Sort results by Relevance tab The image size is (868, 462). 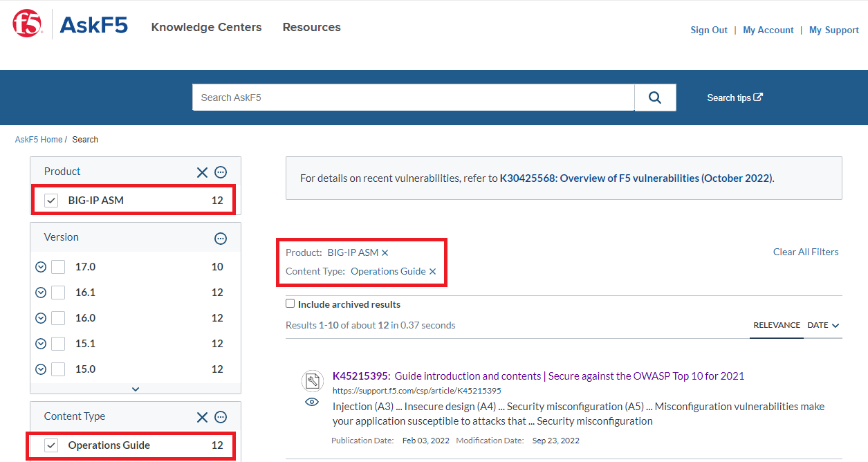[x=777, y=325]
